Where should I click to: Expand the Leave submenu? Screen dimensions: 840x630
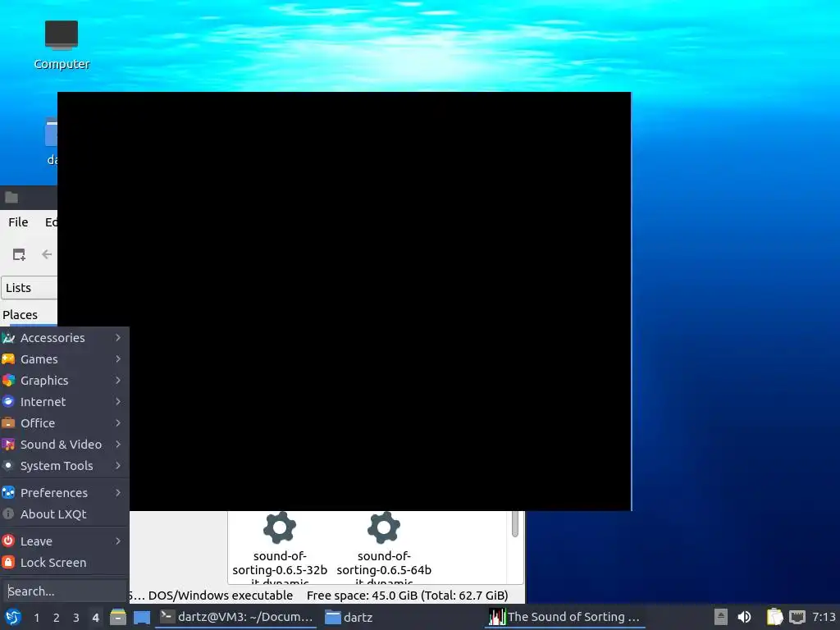pyautogui.click(x=64, y=541)
